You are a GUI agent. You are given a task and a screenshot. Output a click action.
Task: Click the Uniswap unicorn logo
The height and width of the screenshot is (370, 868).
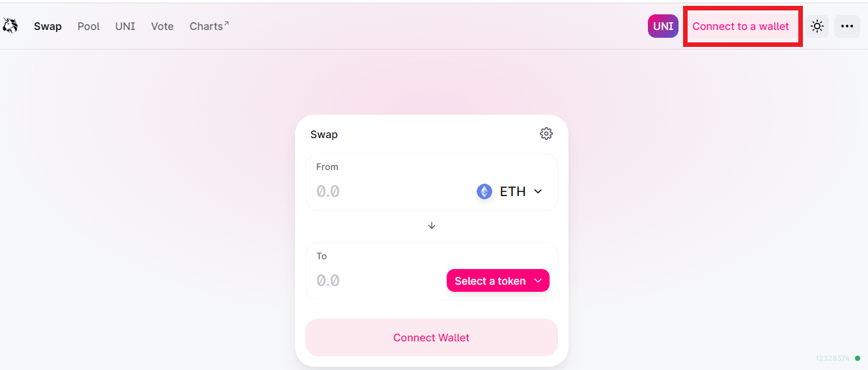[x=9, y=26]
